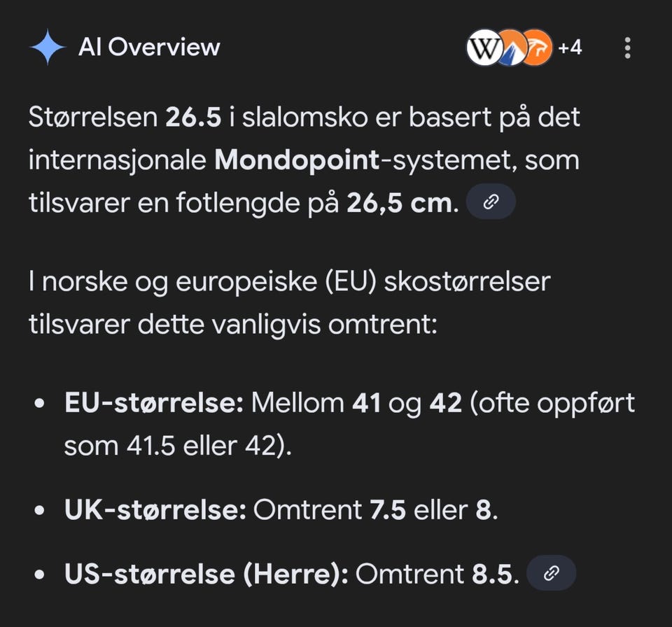The height and width of the screenshot is (627, 672).
Task: Click the bold 7.5 UK size
Action: (388, 510)
